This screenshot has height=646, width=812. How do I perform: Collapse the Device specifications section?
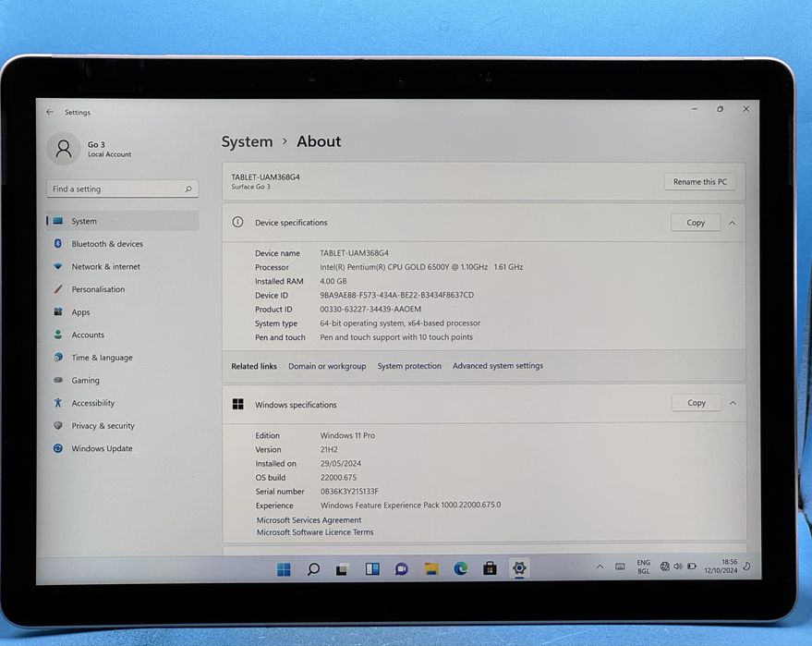733,223
